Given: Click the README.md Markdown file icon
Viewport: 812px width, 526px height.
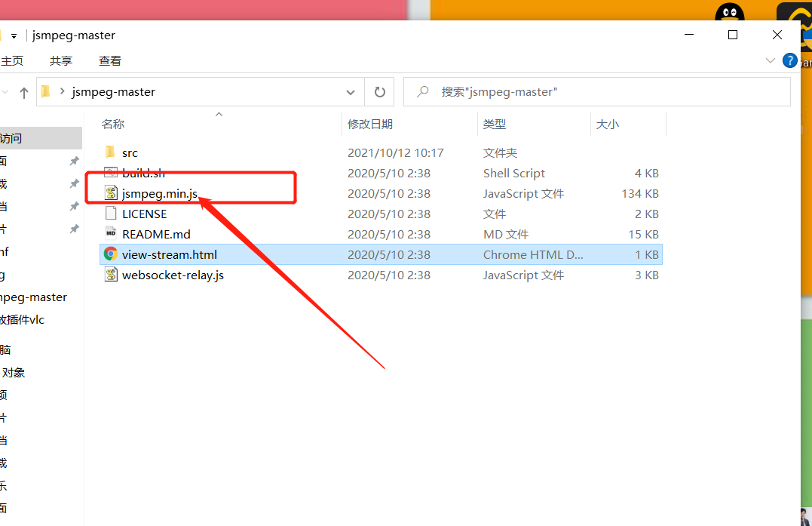Looking at the screenshot, I should 109,234.
